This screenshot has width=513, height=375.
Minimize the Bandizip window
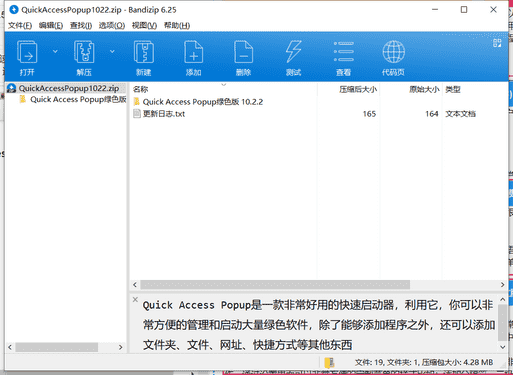click(435, 10)
